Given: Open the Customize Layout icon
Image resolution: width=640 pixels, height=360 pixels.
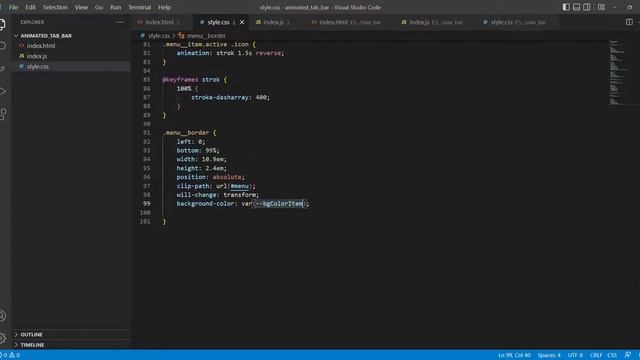Looking at the screenshot, I should click(x=601, y=7).
